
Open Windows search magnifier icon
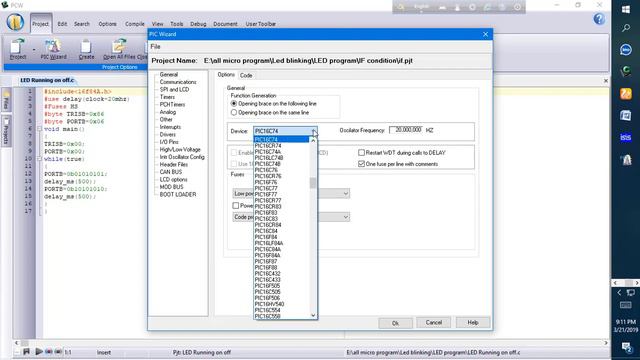pos(626,28)
